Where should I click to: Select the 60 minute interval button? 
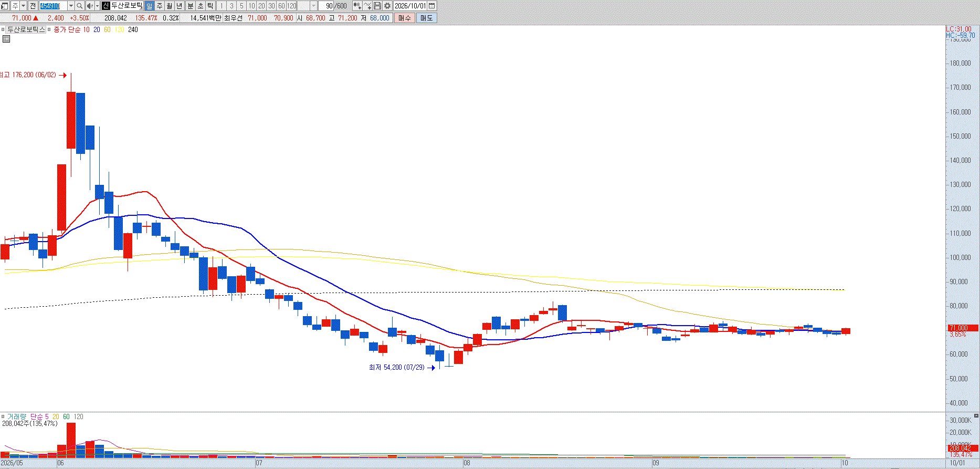pos(281,6)
